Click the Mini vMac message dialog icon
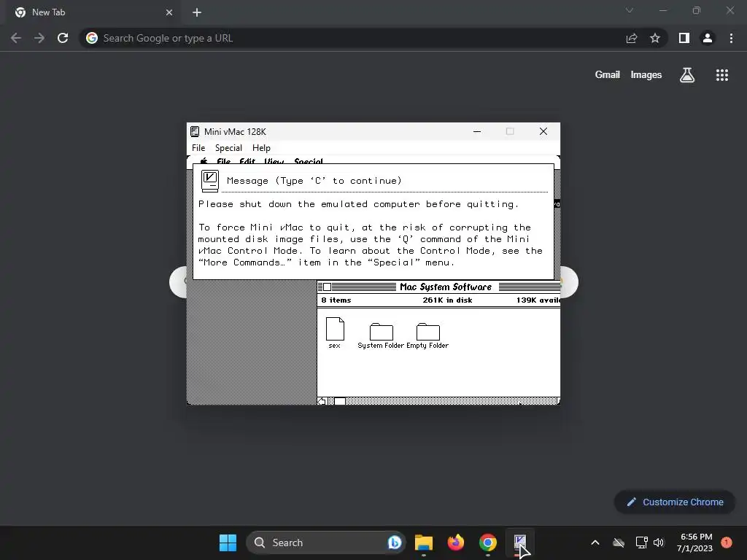This screenshot has height=560, width=747. [209, 181]
